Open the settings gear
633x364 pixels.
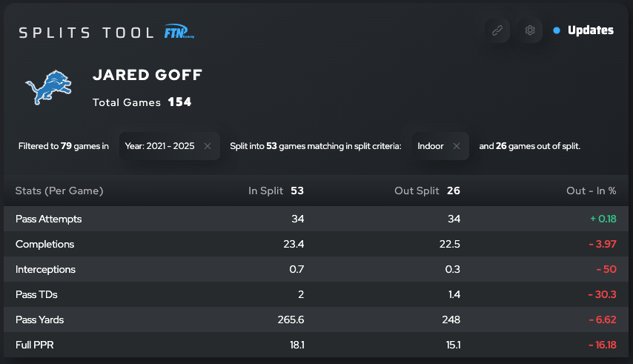[x=530, y=30]
